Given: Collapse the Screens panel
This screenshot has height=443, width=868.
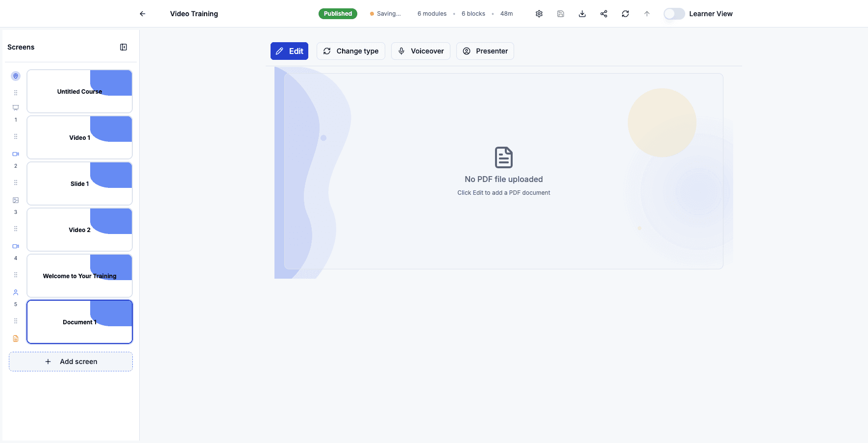Looking at the screenshot, I should click(123, 47).
